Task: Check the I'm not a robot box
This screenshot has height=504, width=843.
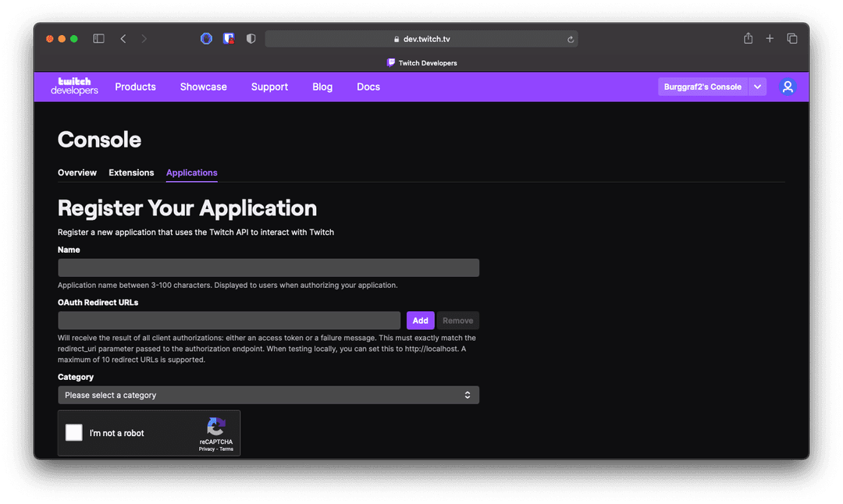Action: pyautogui.click(x=73, y=432)
